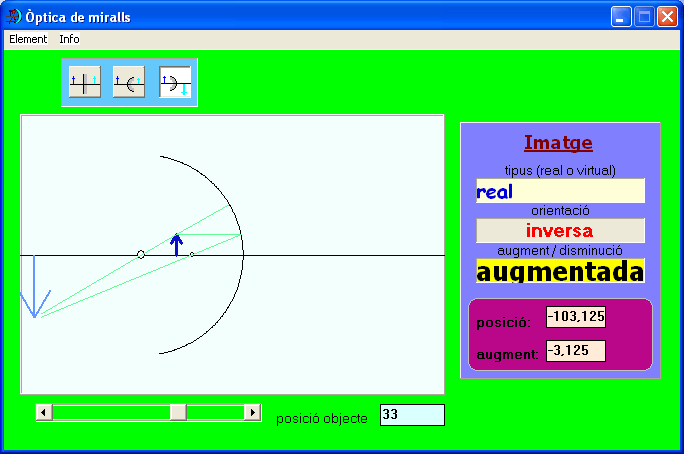Click the 'augment / disminució' label
684x454 pixels.
coord(560,251)
